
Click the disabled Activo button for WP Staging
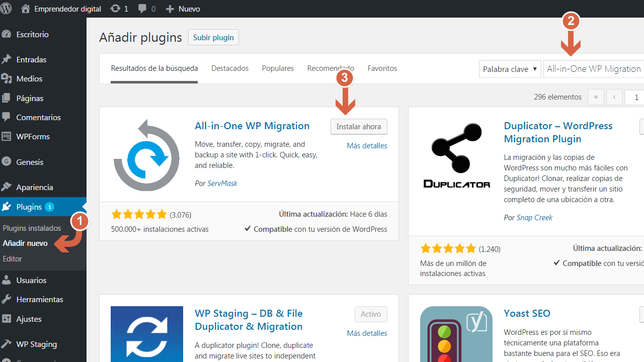click(371, 314)
